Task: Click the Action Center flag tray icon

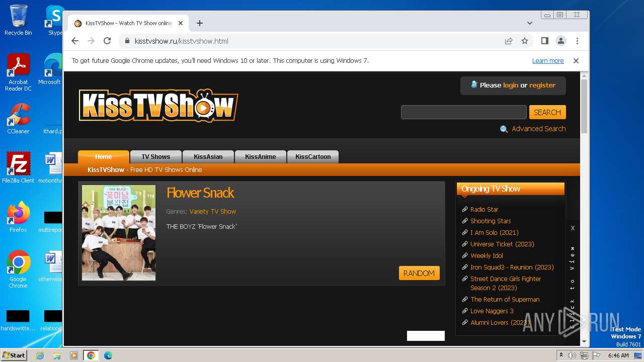Action: [596, 355]
